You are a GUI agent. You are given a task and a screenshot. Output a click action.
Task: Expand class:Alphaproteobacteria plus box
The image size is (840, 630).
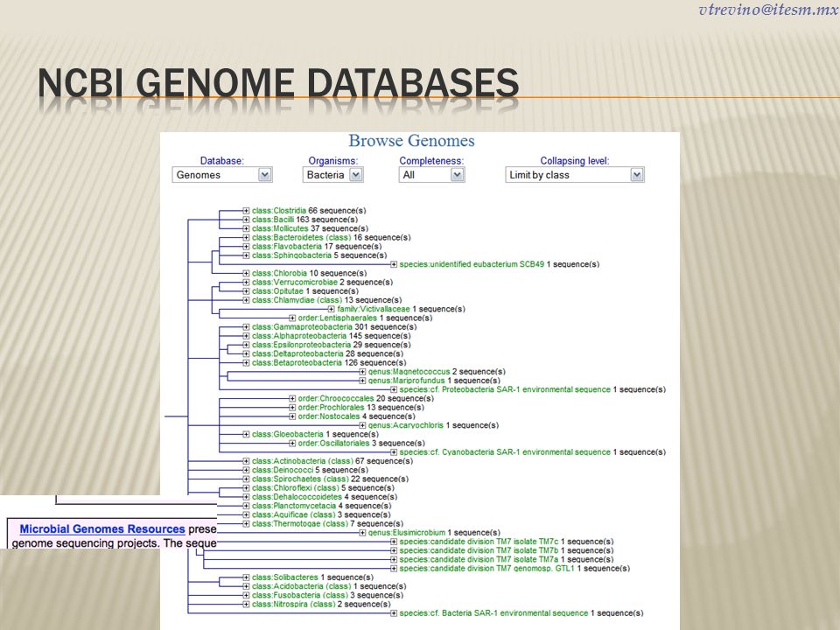pos(246,336)
